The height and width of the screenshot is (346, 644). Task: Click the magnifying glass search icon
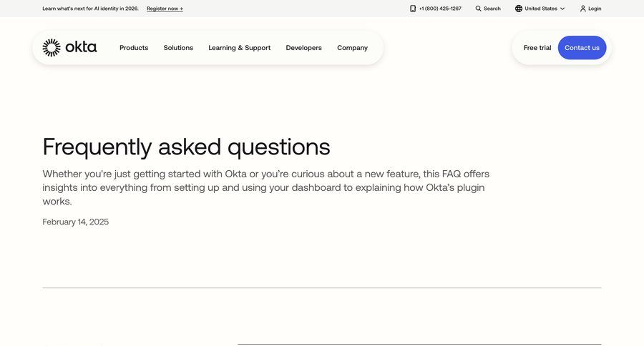pyautogui.click(x=478, y=9)
